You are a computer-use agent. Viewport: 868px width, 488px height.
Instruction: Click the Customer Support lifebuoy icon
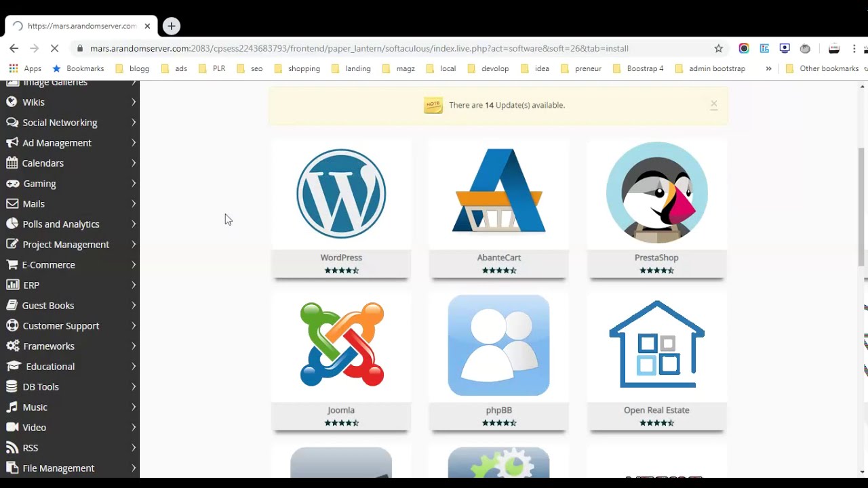coord(11,325)
